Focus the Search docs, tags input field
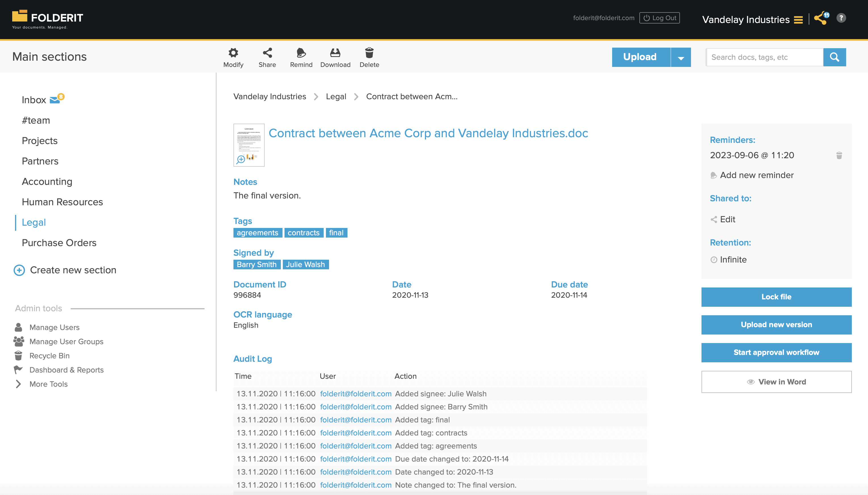The height and width of the screenshot is (495, 868). pyautogui.click(x=764, y=57)
